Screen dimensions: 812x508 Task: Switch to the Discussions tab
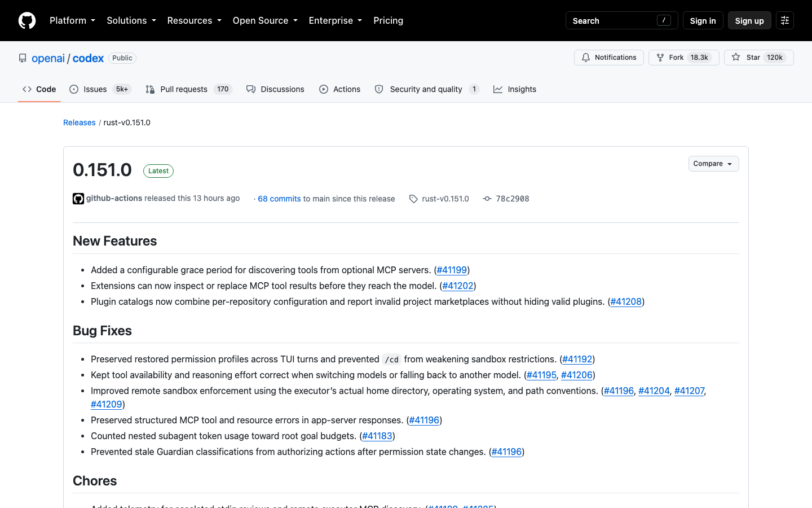275,89
